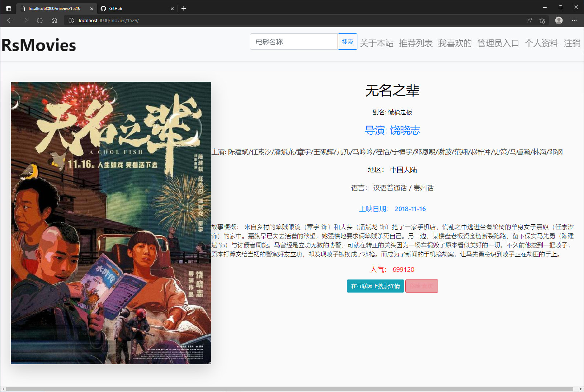Image resolution: width=584 pixels, height=392 pixels.
Task: Open the 推荐列表 page
Action: click(416, 43)
